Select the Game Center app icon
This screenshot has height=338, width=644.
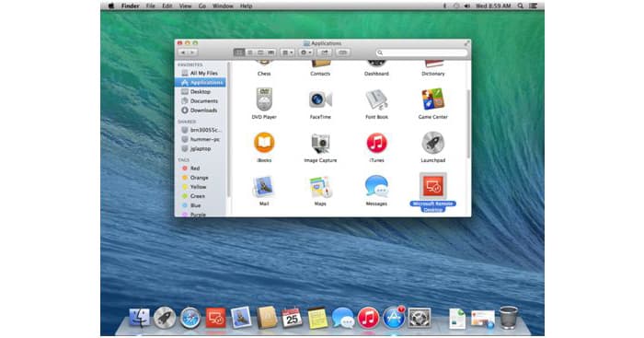coord(433,99)
